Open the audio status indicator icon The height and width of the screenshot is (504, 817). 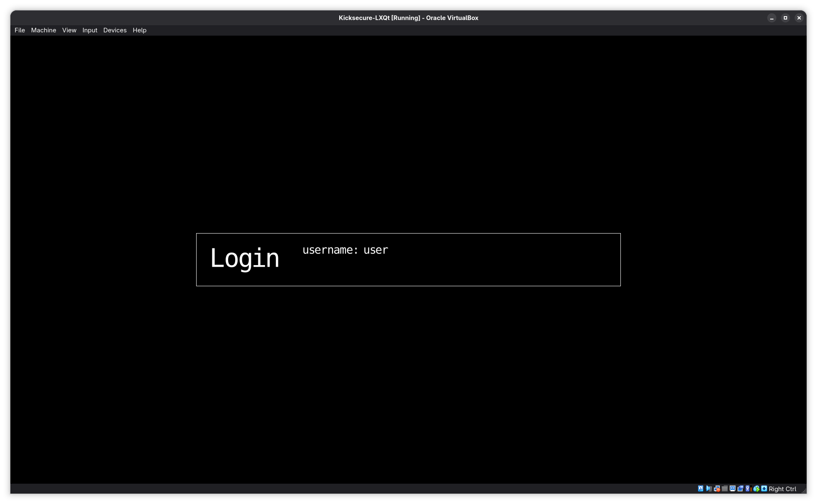709,489
